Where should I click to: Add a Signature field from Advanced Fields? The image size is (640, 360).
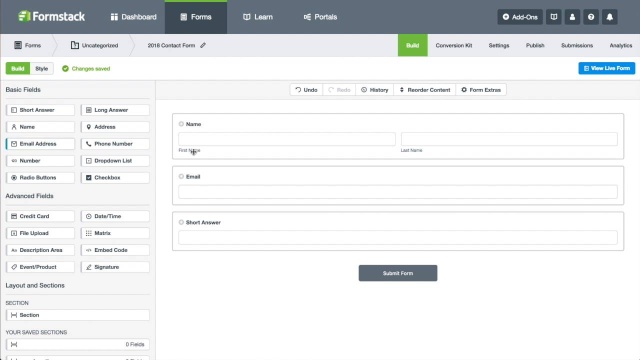coord(115,267)
